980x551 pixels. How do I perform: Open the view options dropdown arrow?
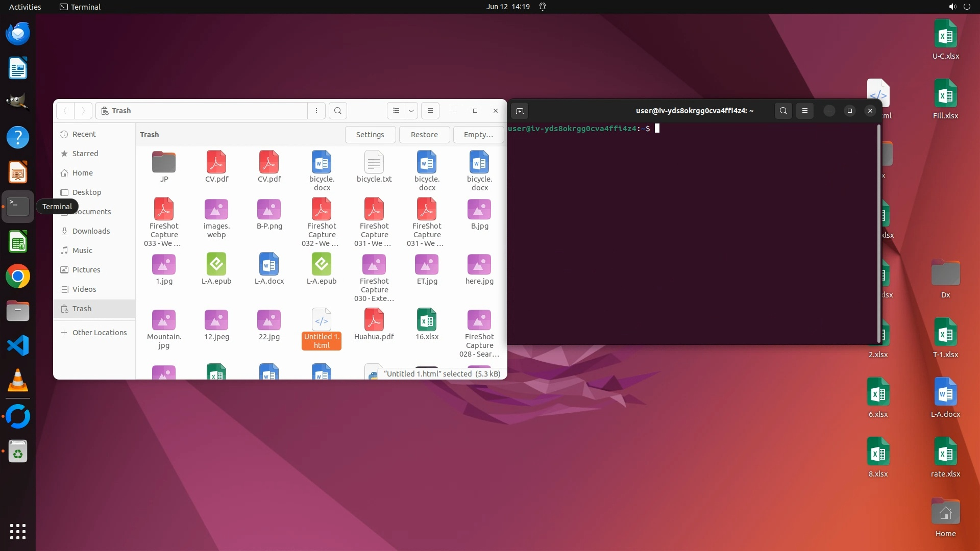pos(411,111)
